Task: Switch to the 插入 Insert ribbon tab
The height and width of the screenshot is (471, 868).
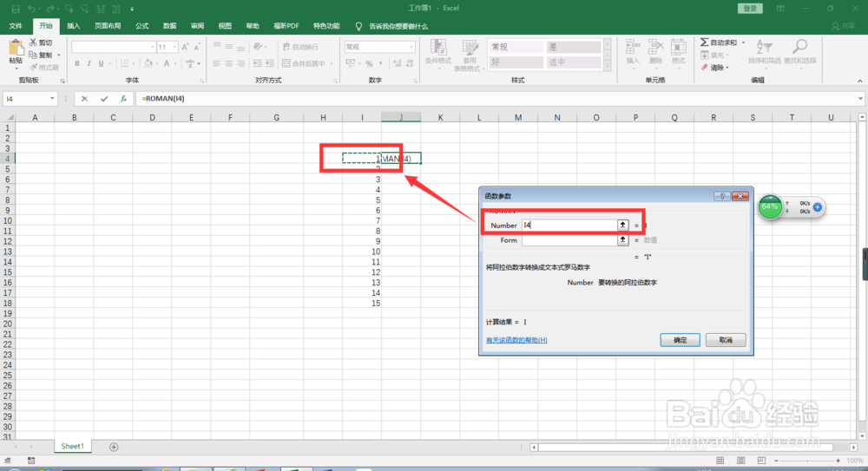Action: coord(73,26)
